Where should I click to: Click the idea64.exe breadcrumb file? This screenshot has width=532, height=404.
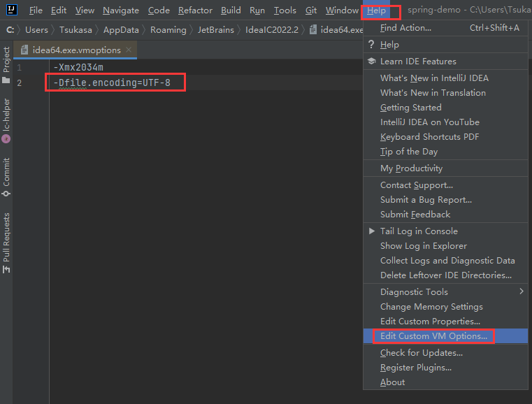(336, 30)
